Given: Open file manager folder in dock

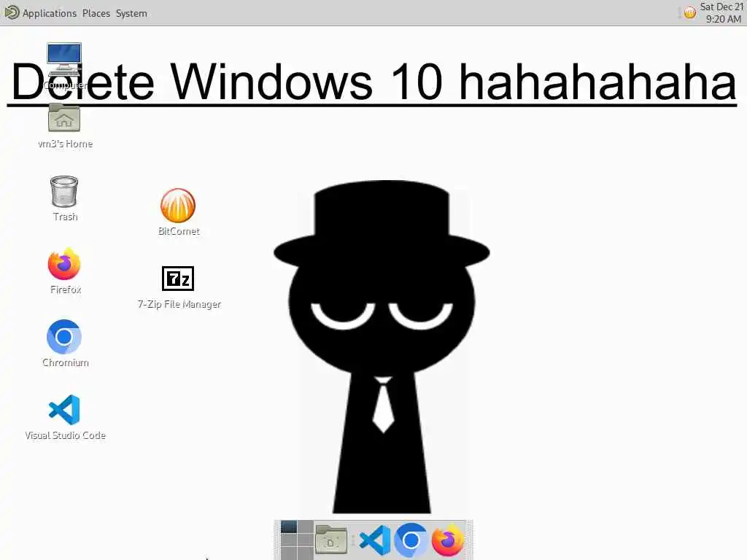Looking at the screenshot, I should (330, 540).
